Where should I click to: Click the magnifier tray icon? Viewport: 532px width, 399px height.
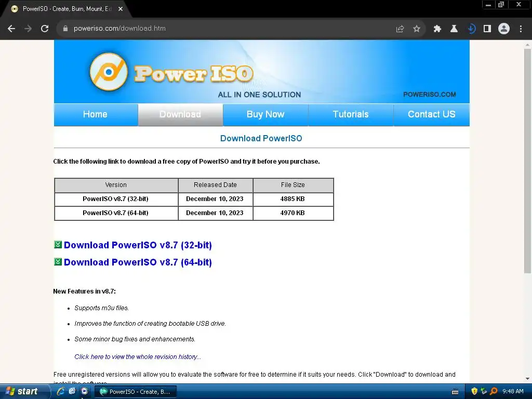click(494, 392)
